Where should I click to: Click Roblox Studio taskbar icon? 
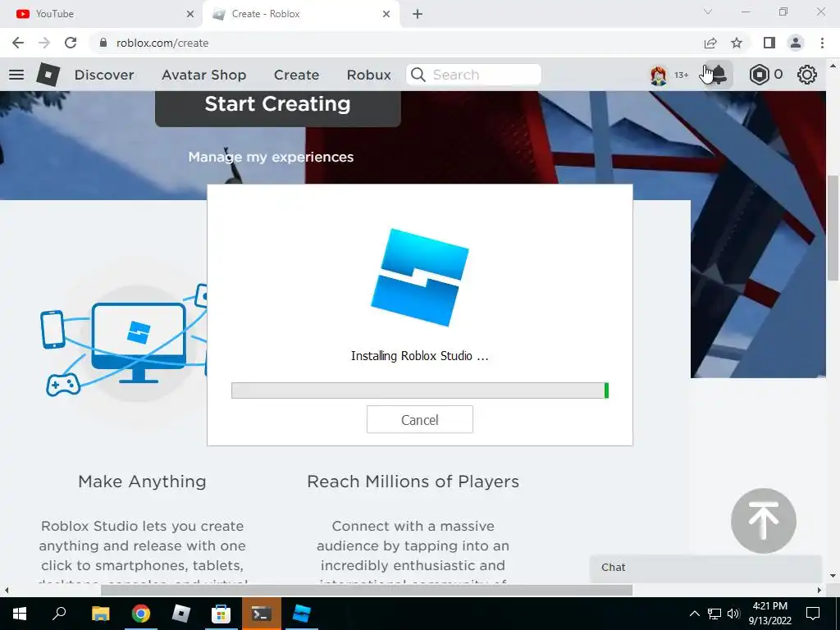302,614
